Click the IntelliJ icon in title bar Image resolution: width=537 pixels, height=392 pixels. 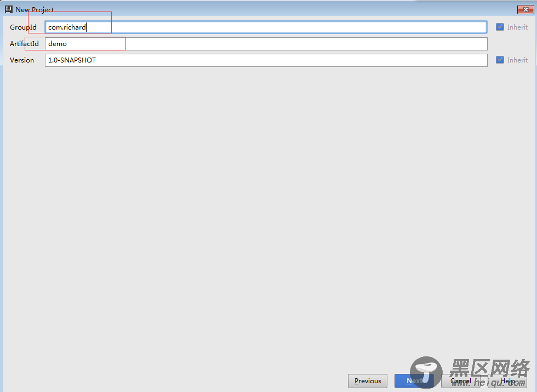[x=9, y=9]
